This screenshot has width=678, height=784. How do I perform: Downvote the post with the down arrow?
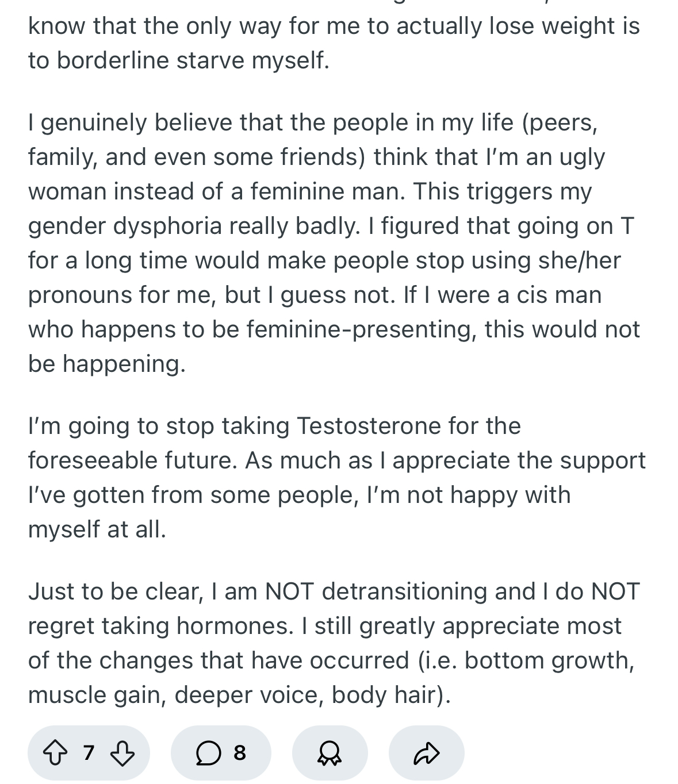click(x=122, y=753)
